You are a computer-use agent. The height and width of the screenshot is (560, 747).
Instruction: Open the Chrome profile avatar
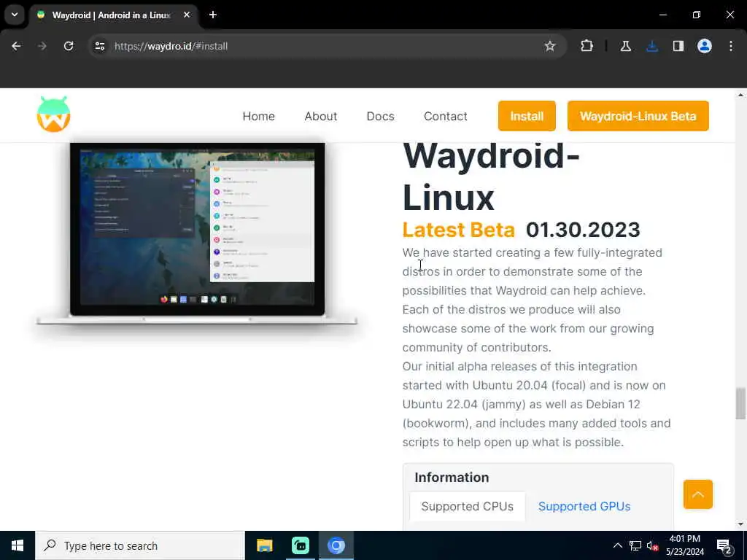click(x=705, y=46)
